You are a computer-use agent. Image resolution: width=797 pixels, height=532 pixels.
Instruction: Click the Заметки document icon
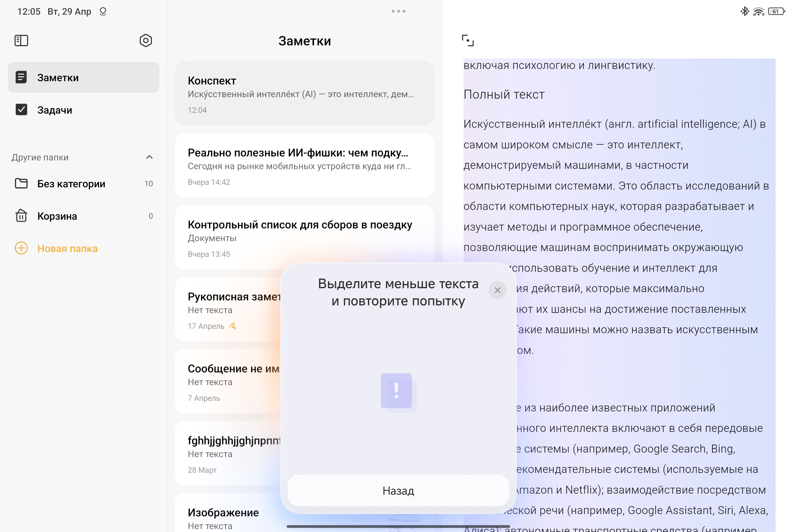[x=21, y=77]
